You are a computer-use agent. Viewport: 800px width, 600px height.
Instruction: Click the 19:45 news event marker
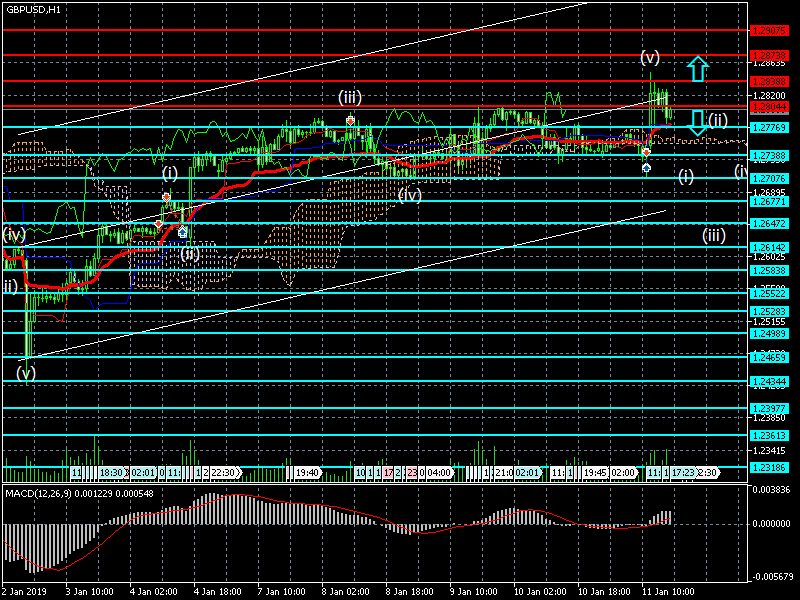595,473
